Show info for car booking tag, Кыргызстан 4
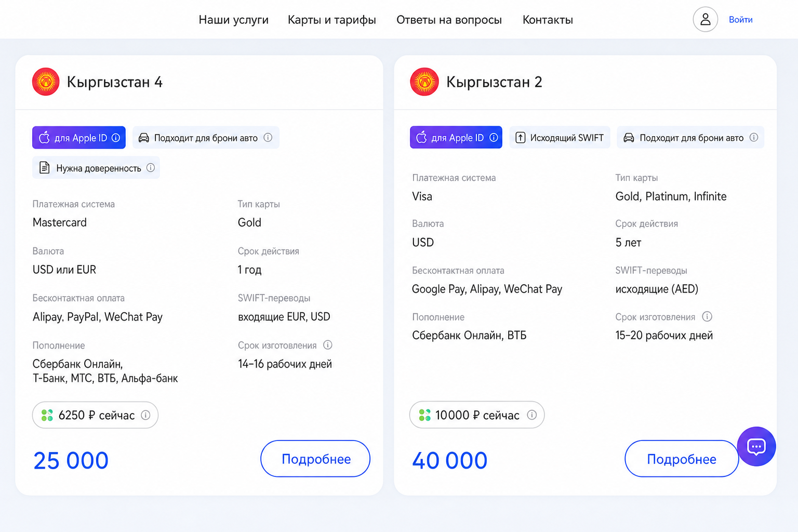Image resolution: width=798 pixels, height=532 pixels. click(268, 138)
